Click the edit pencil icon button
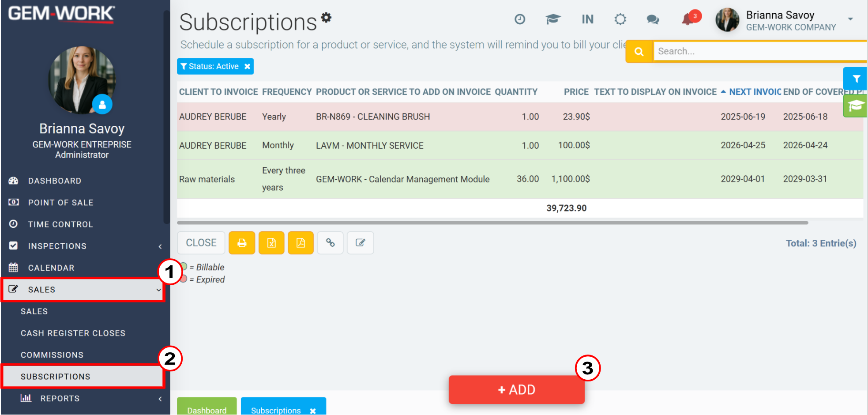 coord(360,243)
